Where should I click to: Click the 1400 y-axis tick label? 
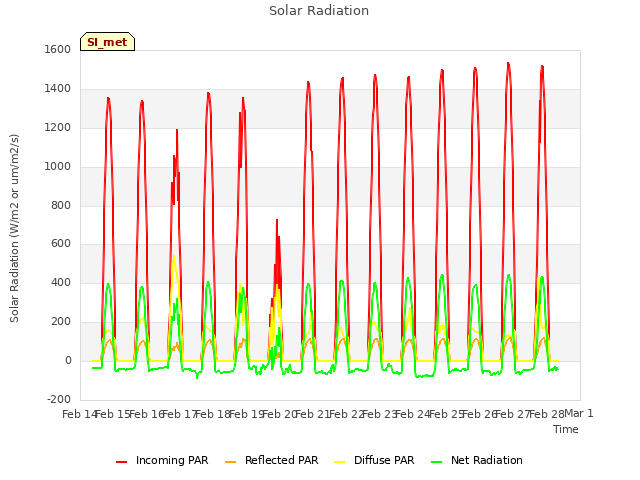(58, 88)
